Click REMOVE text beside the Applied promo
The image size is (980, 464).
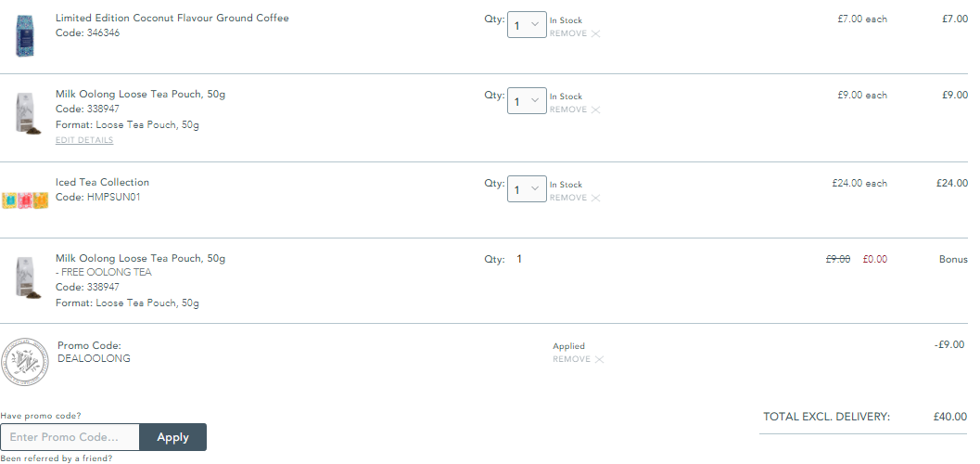[x=571, y=359]
